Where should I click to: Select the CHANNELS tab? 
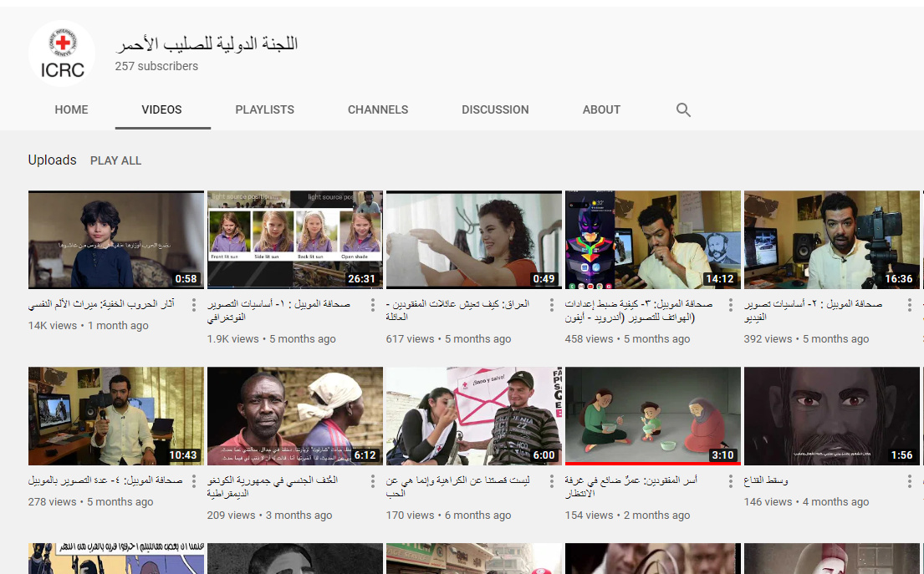coord(378,109)
